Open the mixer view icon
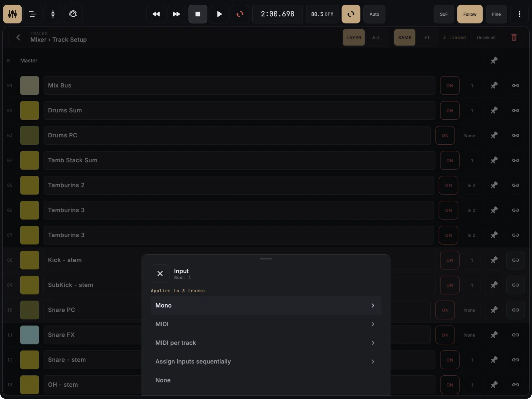Viewport: 532px width, 399px height. coord(13,14)
